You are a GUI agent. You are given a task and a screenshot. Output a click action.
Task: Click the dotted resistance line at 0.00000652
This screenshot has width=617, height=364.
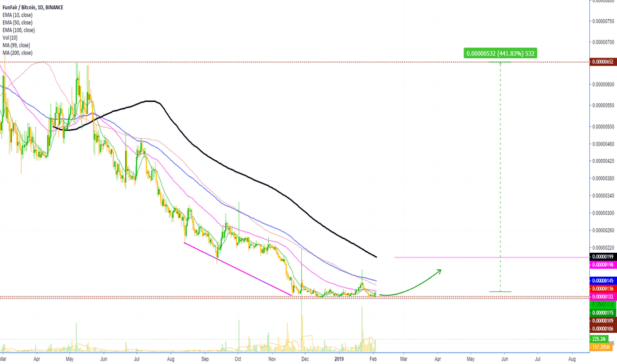295,62
